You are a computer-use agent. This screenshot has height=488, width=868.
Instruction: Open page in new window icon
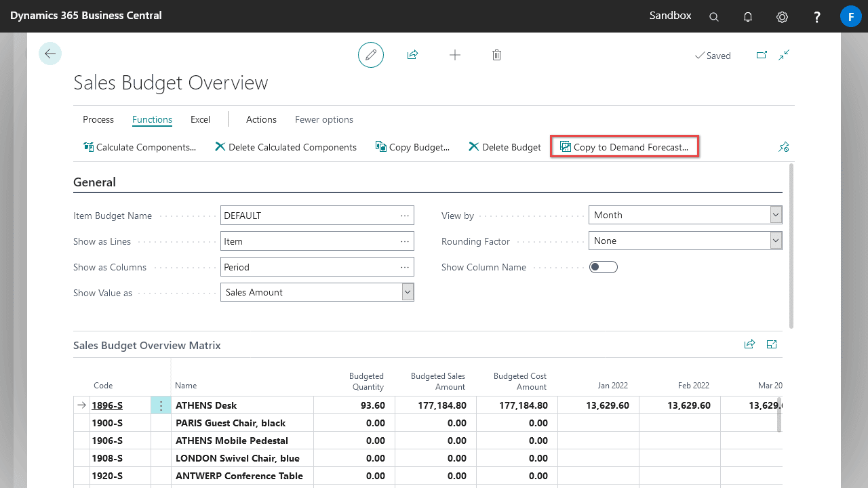click(762, 55)
